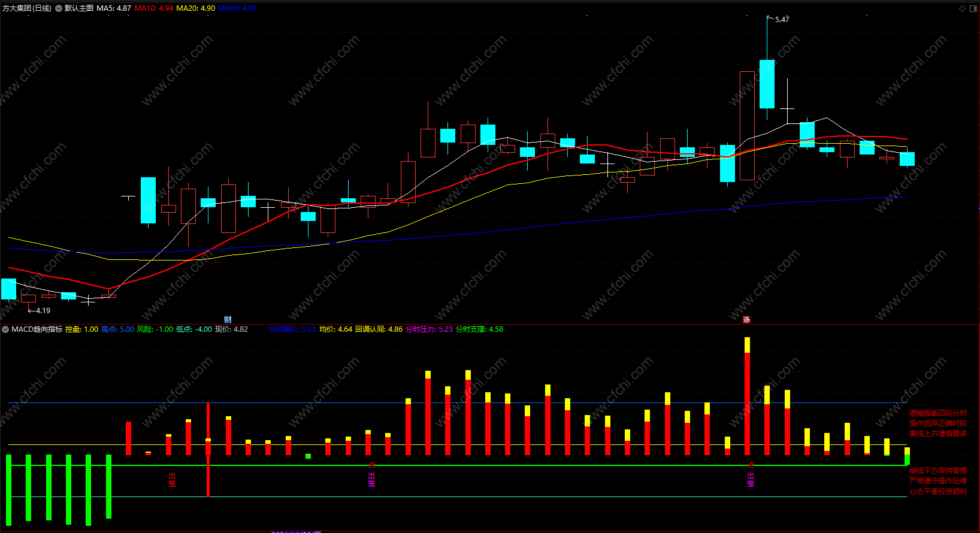Select the 回调认同: 4.86 reading
This screenshot has width=980, height=533.
tap(379, 329)
